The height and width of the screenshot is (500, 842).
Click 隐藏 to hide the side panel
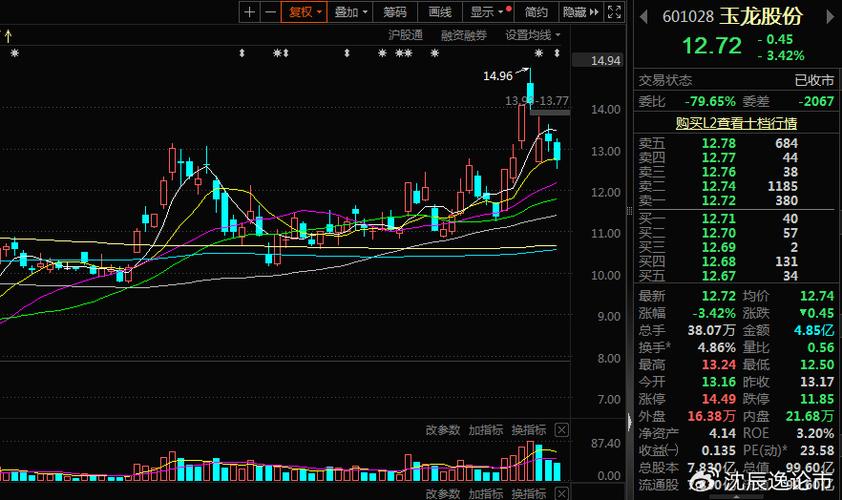pos(580,12)
